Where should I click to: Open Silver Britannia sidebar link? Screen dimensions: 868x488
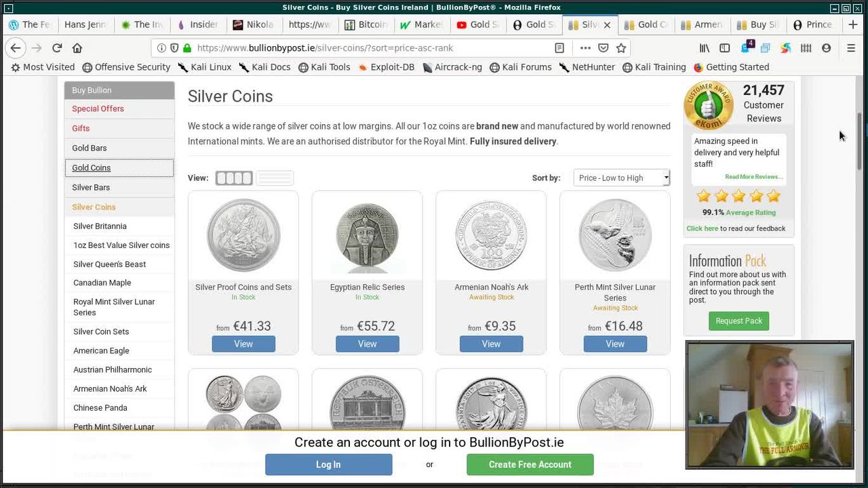[100, 226]
